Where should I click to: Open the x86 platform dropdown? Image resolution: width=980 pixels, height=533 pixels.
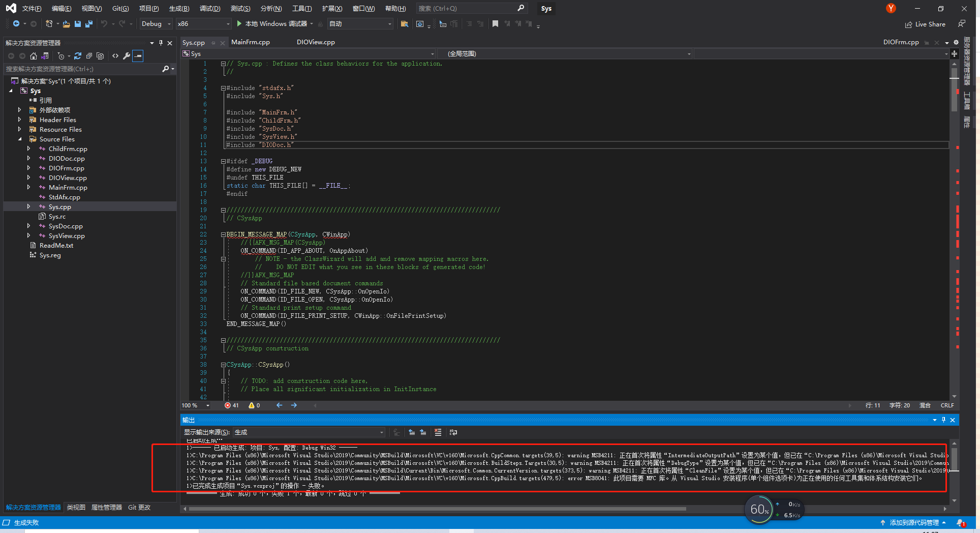tap(203, 23)
